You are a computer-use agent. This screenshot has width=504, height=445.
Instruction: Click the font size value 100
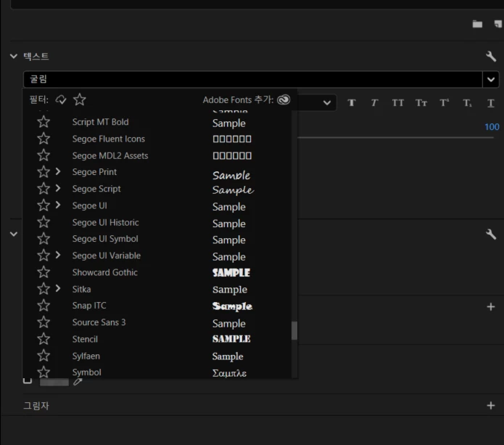pos(492,127)
